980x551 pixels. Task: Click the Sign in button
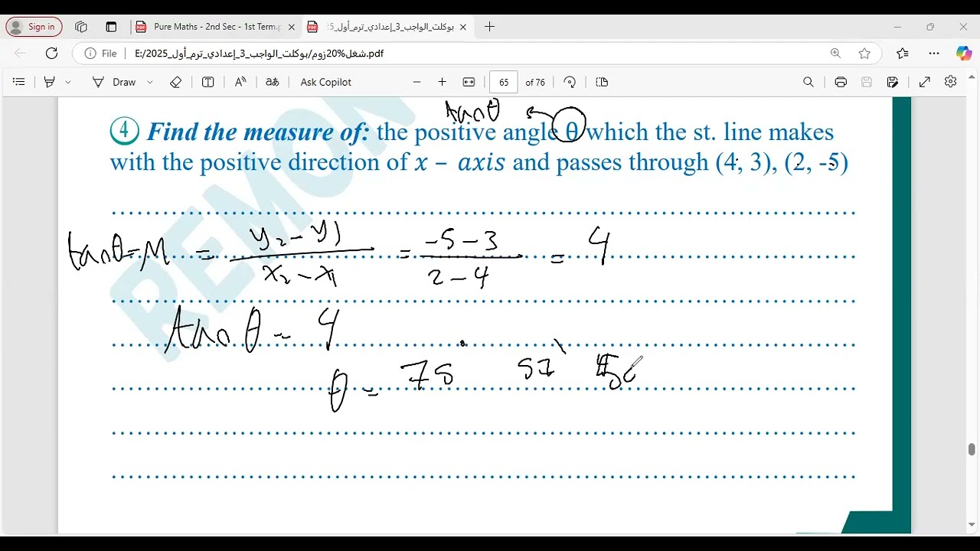34,27
